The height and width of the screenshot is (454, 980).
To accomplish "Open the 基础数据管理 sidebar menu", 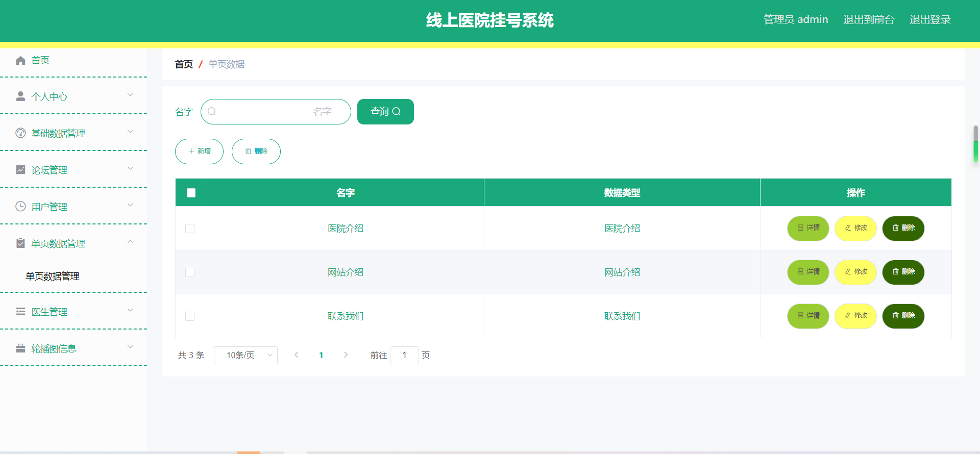I will [73, 133].
